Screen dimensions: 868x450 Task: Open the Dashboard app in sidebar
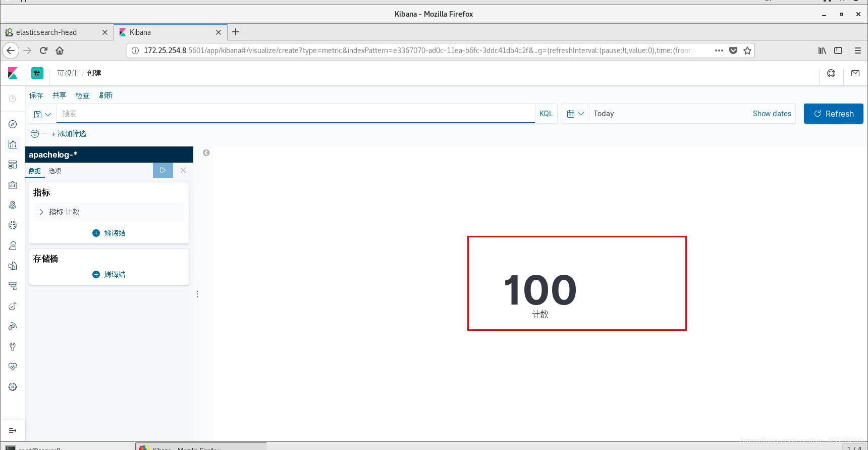pyautogui.click(x=13, y=165)
